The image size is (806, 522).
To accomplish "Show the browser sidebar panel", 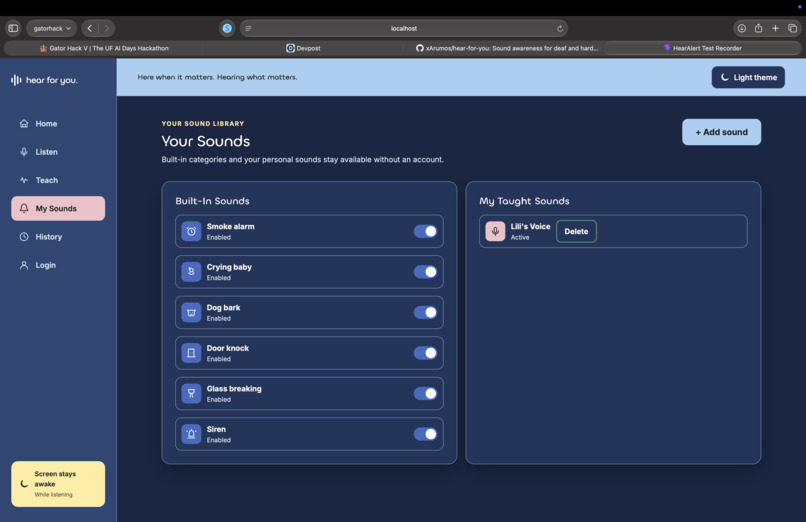I will [x=13, y=28].
